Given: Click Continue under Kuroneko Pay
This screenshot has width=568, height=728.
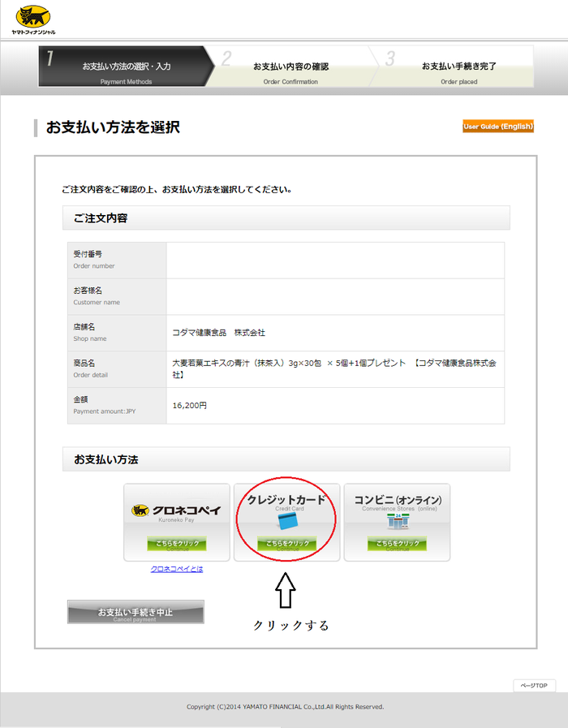Looking at the screenshot, I should pyautogui.click(x=177, y=544).
